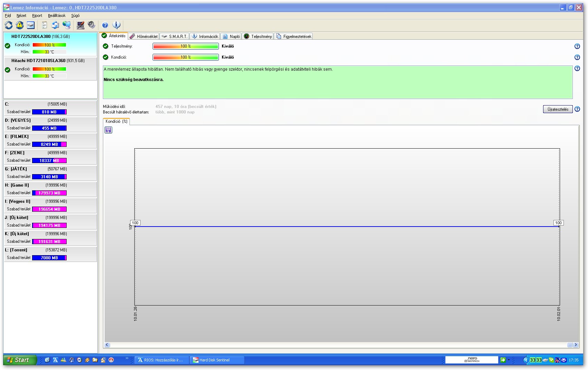Click the info speech bubble toolbar icon
588x370 pixels.
click(117, 25)
